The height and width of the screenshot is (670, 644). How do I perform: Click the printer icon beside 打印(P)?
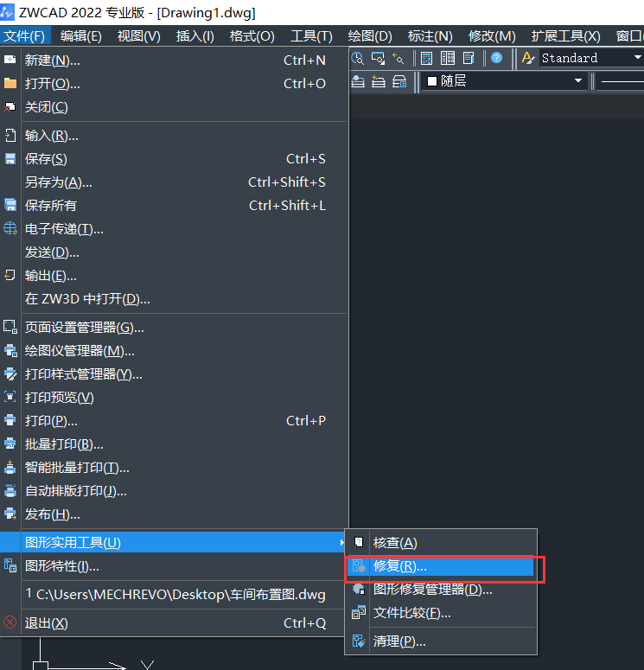click(10, 420)
